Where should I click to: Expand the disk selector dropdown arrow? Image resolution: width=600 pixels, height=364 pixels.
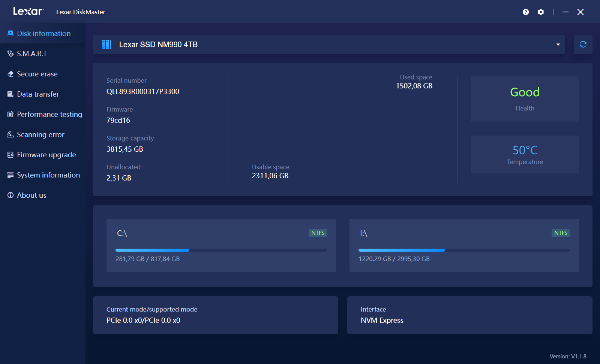pyautogui.click(x=558, y=45)
